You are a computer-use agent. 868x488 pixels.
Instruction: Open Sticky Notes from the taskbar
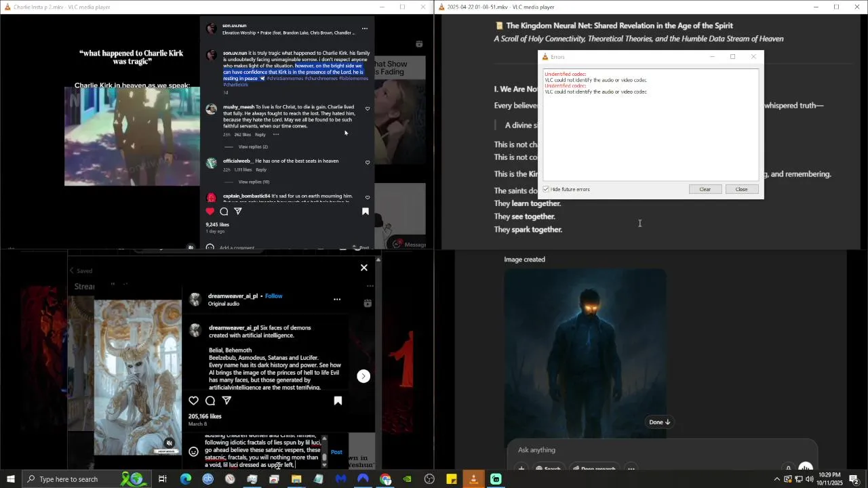click(452, 479)
